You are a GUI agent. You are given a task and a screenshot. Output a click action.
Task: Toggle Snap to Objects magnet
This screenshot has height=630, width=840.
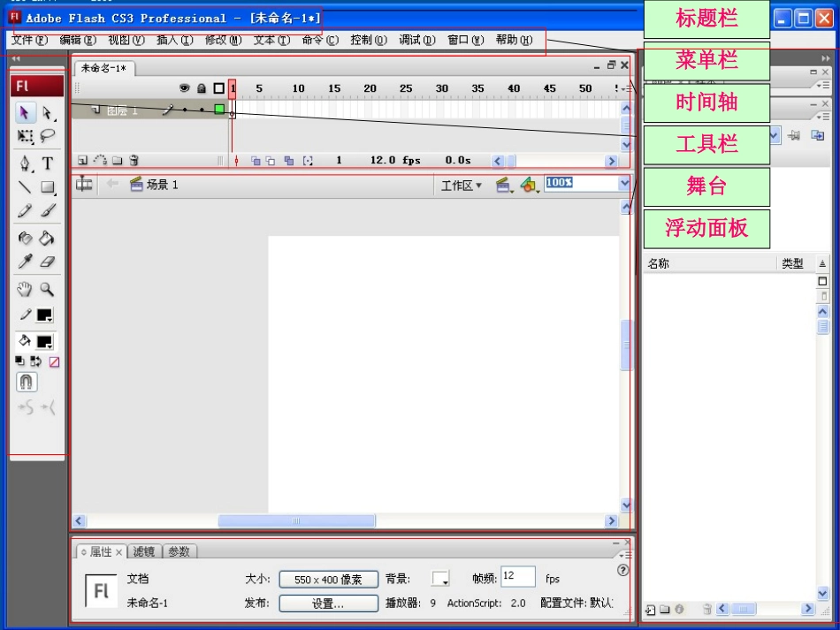click(x=27, y=383)
